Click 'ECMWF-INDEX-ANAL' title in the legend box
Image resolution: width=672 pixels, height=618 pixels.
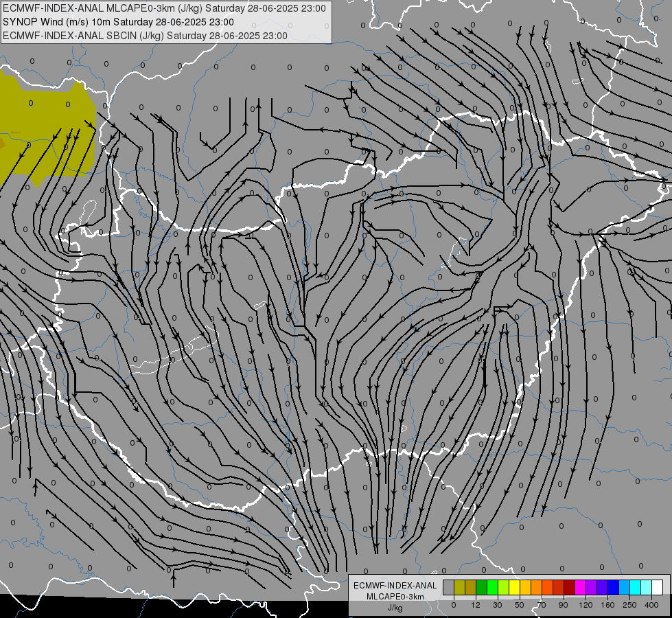point(395,586)
